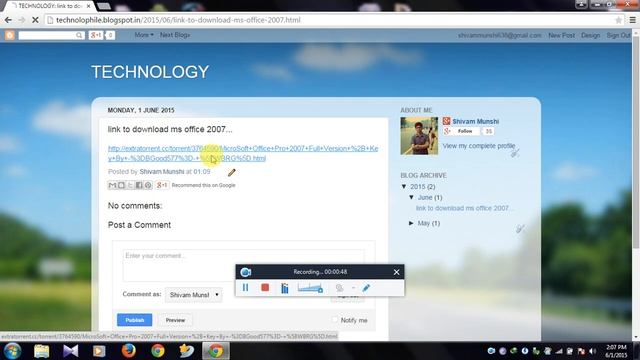
Task: Click the g+1 button in Blogger navbar
Action: 96,35
